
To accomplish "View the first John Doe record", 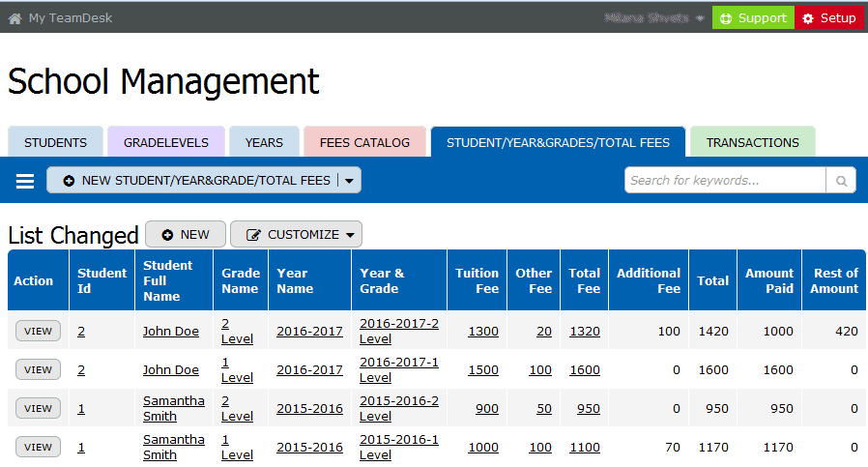I will coord(38,331).
